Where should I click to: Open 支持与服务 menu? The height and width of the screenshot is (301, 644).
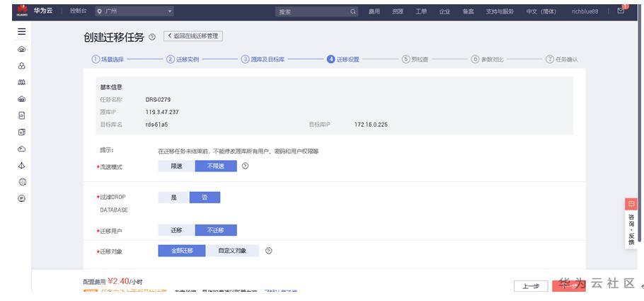pyautogui.click(x=500, y=11)
